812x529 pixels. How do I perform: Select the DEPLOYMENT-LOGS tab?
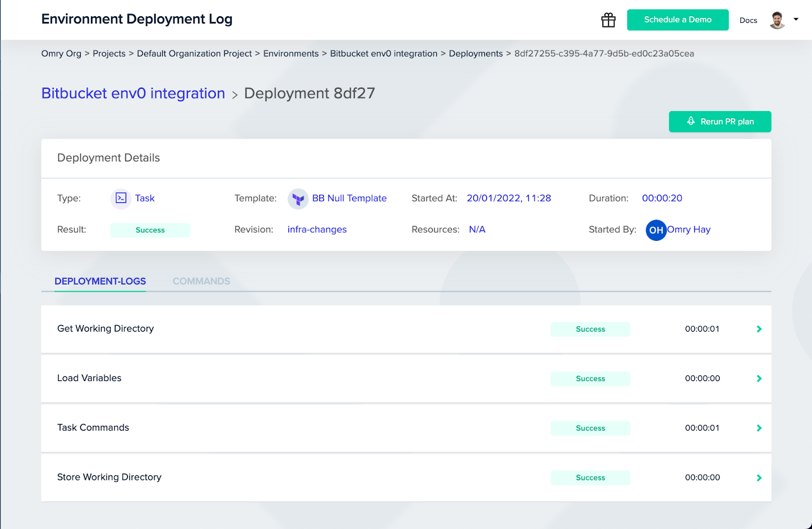pos(100,281)
